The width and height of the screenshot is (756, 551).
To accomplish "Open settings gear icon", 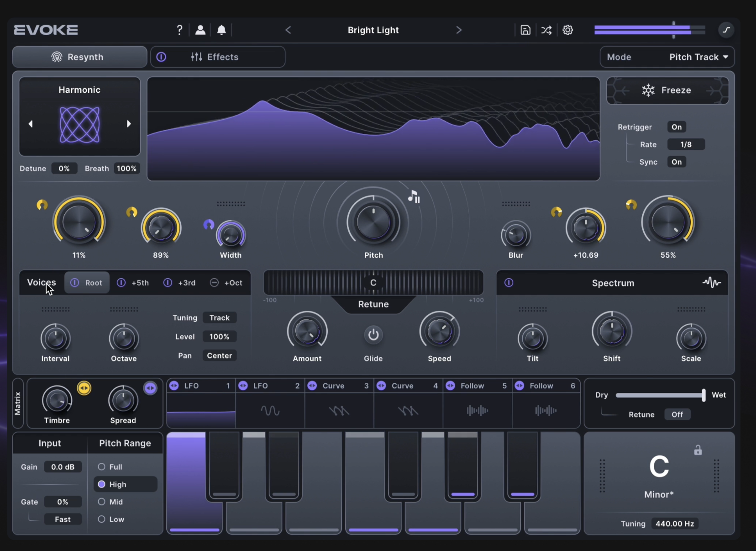I will (x=567, y=30).
